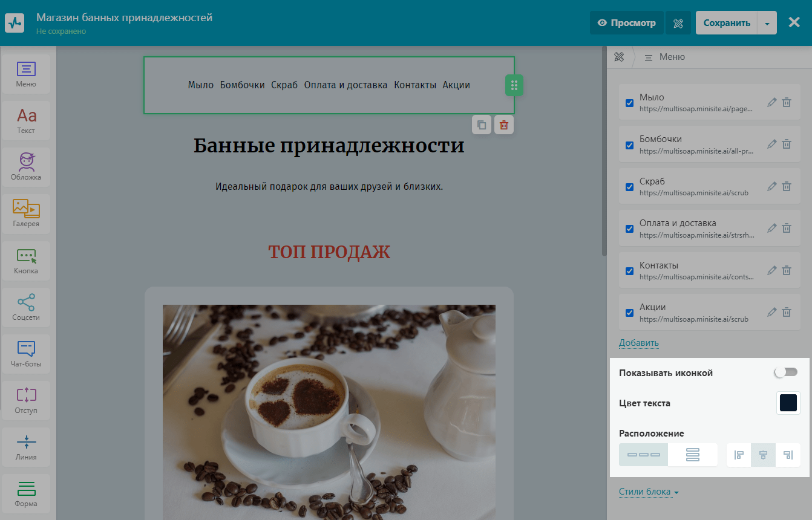Delete the Мыло menu item
Screen dimensions: 812x520
(x=787, y=102)
